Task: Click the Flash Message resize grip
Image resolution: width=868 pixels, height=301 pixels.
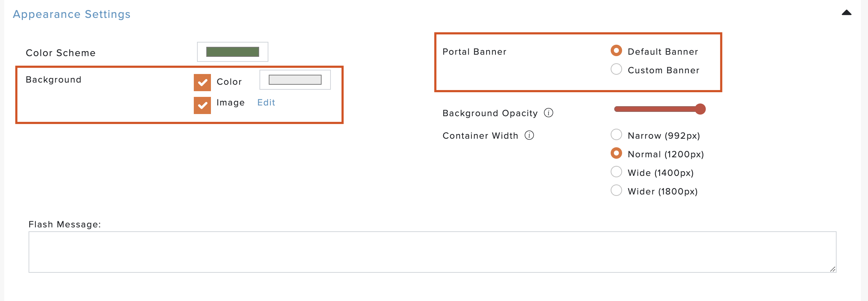Action: coord(832,269)
